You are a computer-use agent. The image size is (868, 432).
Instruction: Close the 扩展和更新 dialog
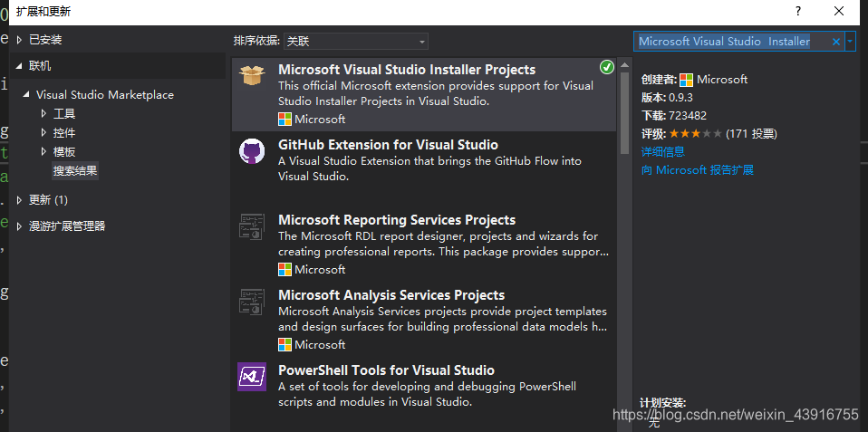click(x=839, y=11)
